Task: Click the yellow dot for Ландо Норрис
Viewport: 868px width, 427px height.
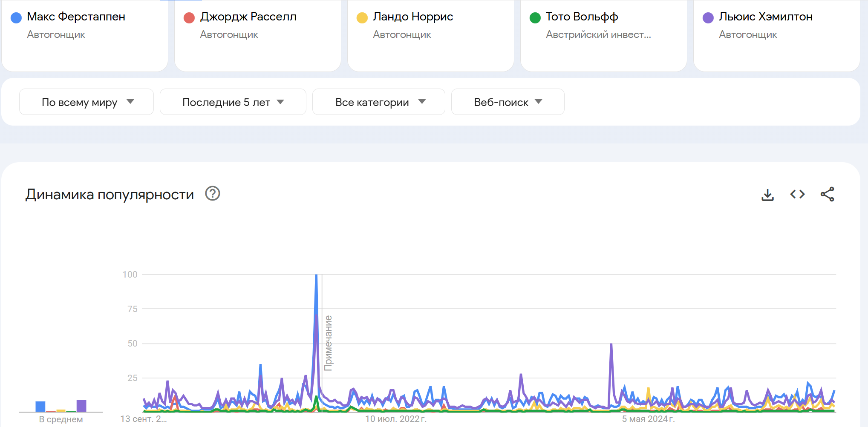Action: tap(362, 18)
